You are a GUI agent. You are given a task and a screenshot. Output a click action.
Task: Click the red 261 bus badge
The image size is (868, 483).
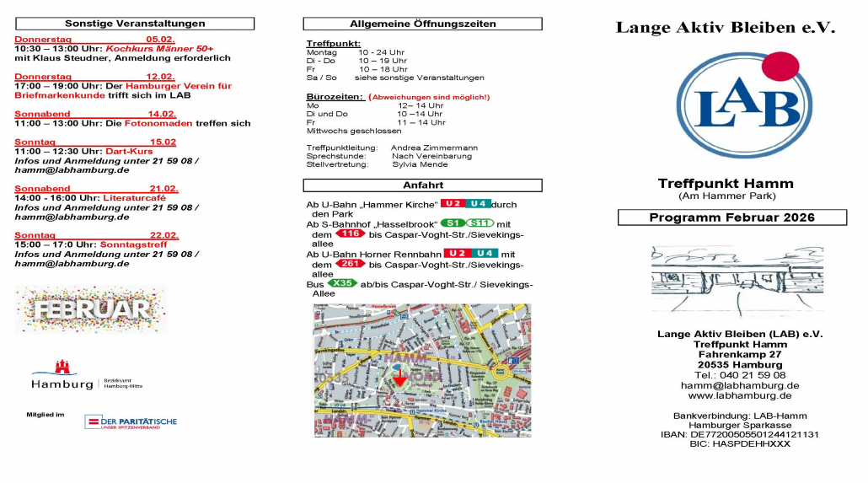[x=350, y=264]
